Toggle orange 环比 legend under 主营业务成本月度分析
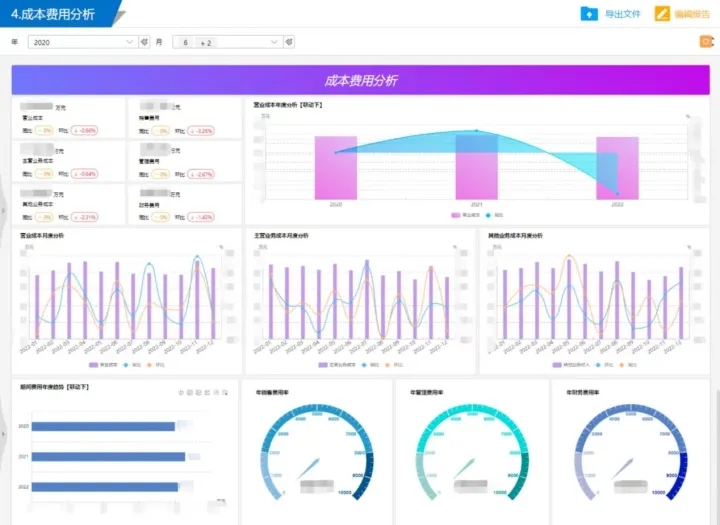This screenshot has width=720, height=525. coord(394,365)
